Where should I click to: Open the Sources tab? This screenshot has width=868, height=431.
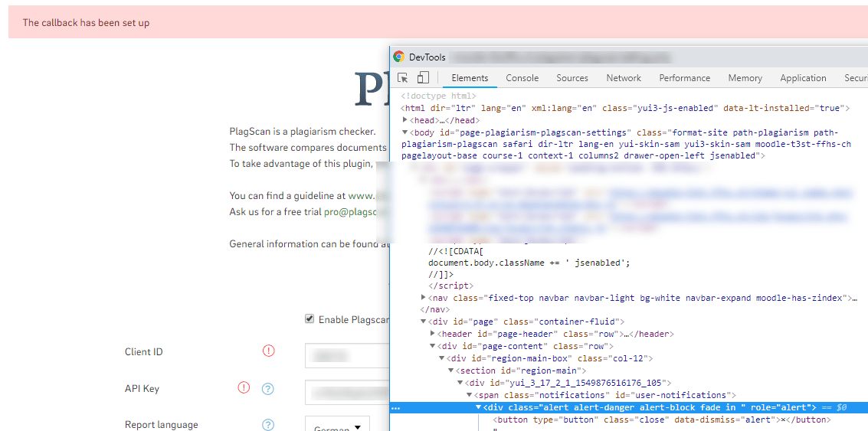(x=572, y=78)
